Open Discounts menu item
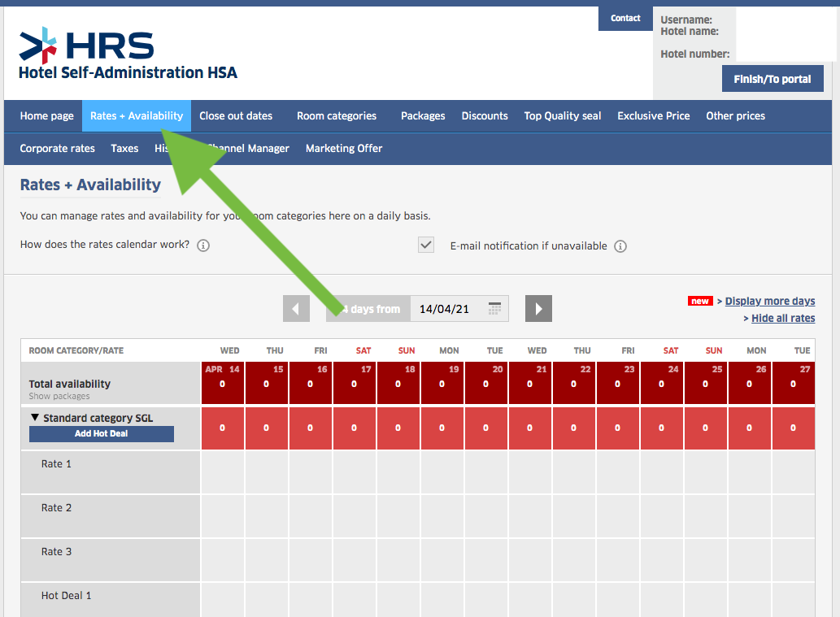Image resolution: width=840 pixels, height=617 pixels. coord(485,115)
